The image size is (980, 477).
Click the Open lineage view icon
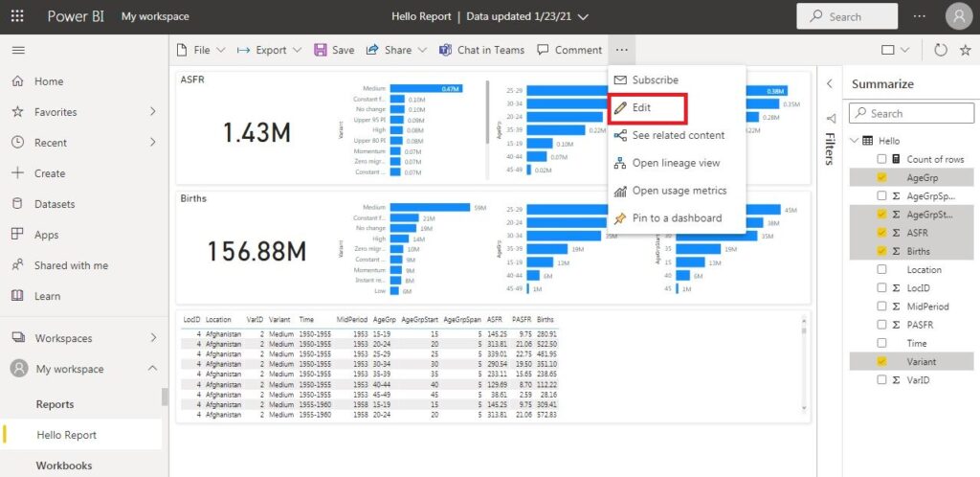620,163
